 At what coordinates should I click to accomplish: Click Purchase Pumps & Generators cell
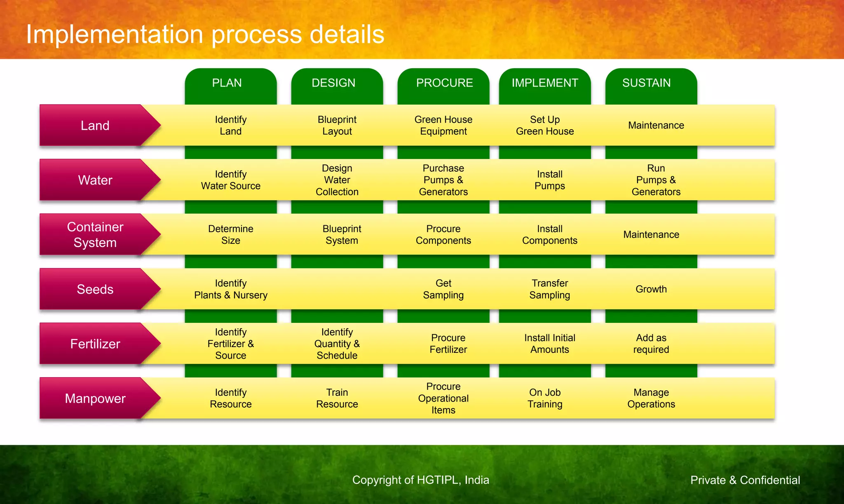pos(443,180)
